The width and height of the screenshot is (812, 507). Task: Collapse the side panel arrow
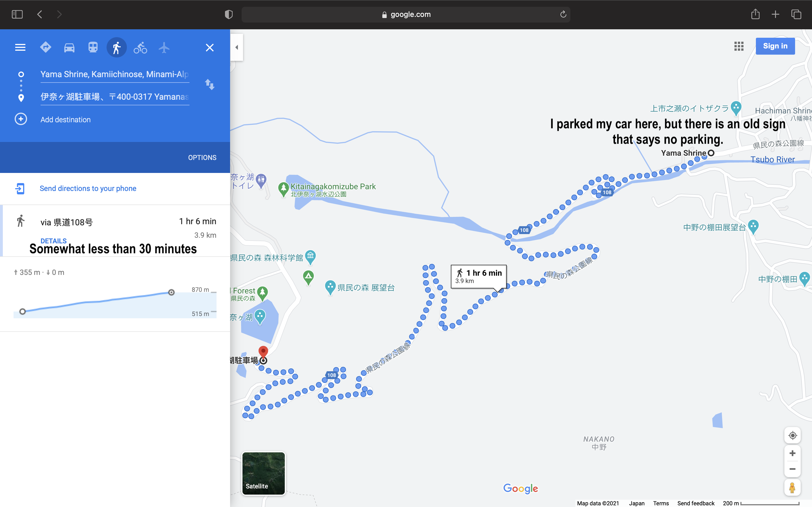237,47
